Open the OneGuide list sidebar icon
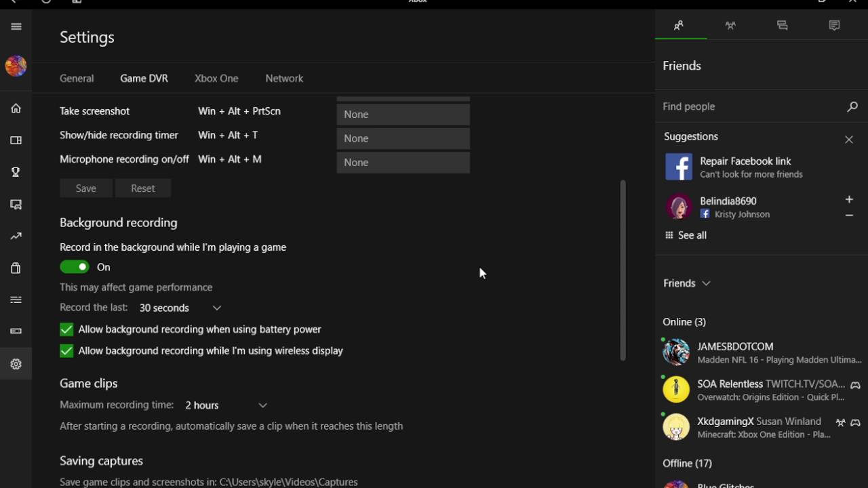868x488 pixels. [x=16, y=300]
